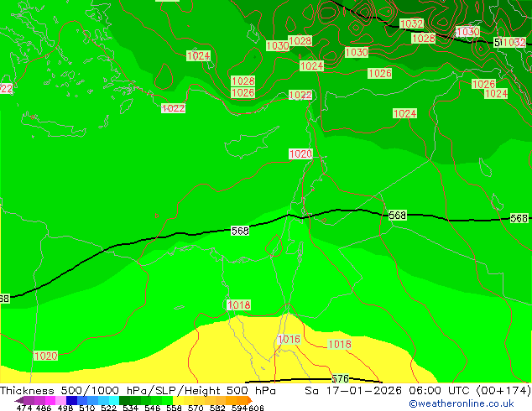The image size is (532, 411).
Task: Click the 510 legend value
Action: [87, 408]
